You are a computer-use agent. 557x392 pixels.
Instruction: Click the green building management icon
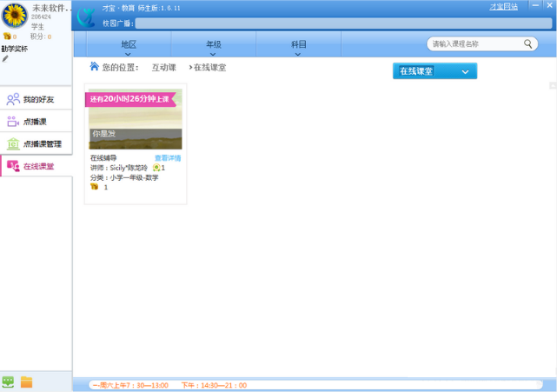[x=13, y=144]
